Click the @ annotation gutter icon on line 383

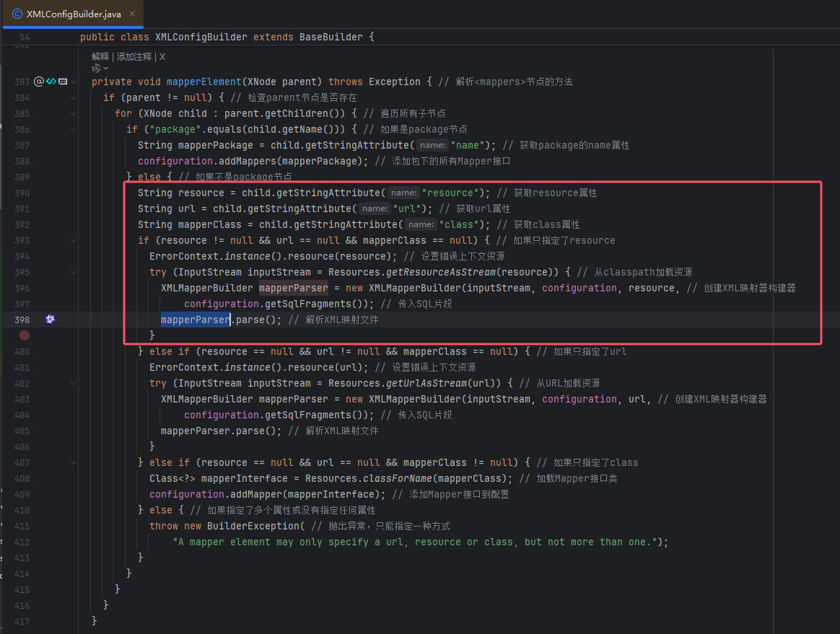(x=39, y=82)
